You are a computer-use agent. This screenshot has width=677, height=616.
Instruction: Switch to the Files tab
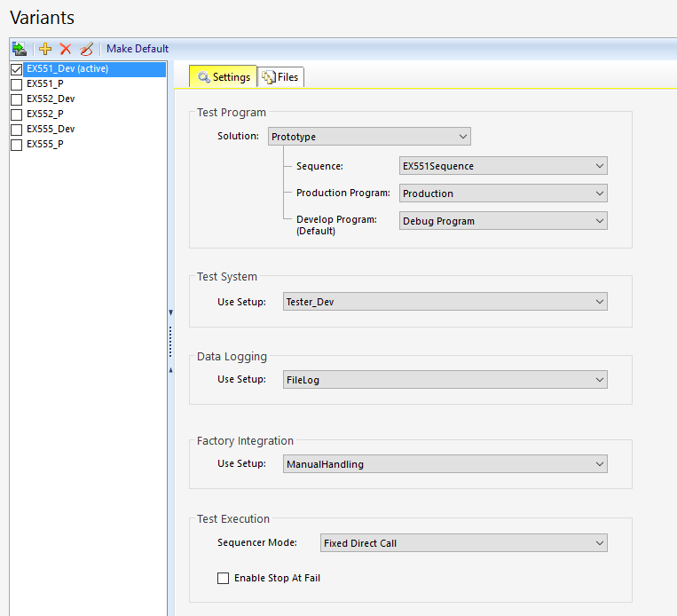(281, 77)
